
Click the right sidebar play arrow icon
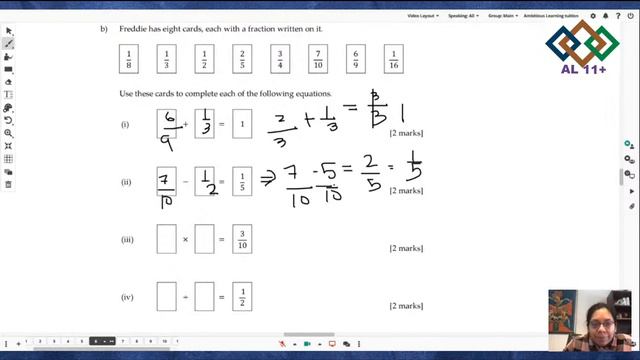(631, 191)
